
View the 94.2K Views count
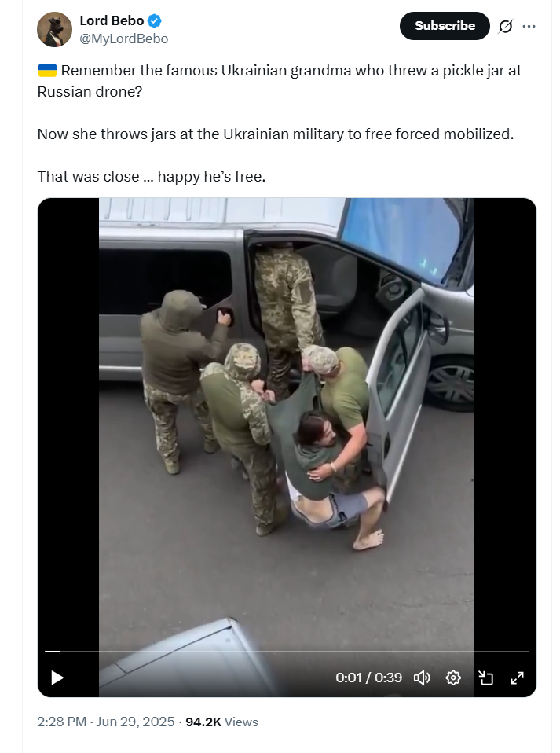[221, 722]
